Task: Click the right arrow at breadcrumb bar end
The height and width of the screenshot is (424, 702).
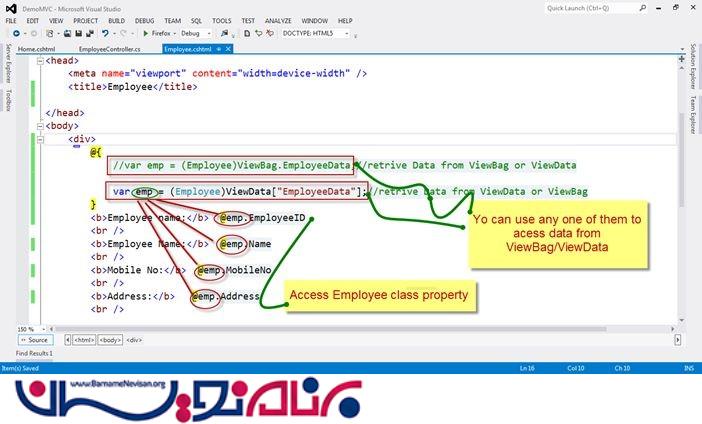Action: click(678, 340)
